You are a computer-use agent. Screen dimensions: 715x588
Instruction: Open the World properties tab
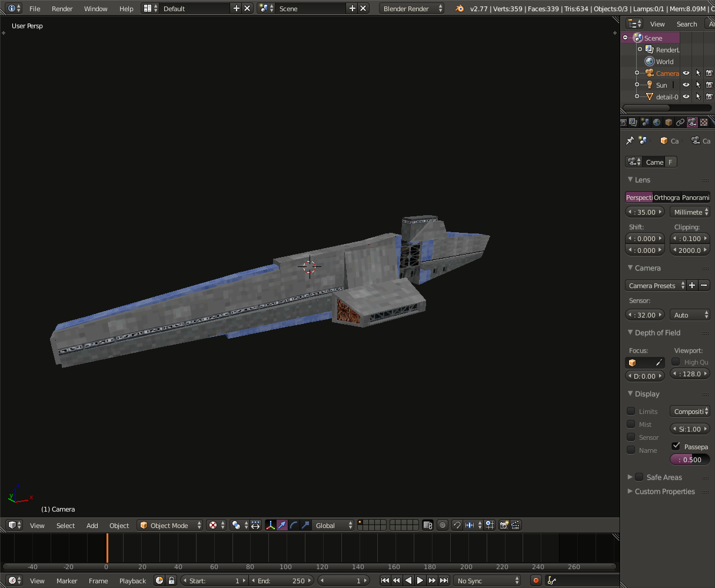click(x=657, y=122)
